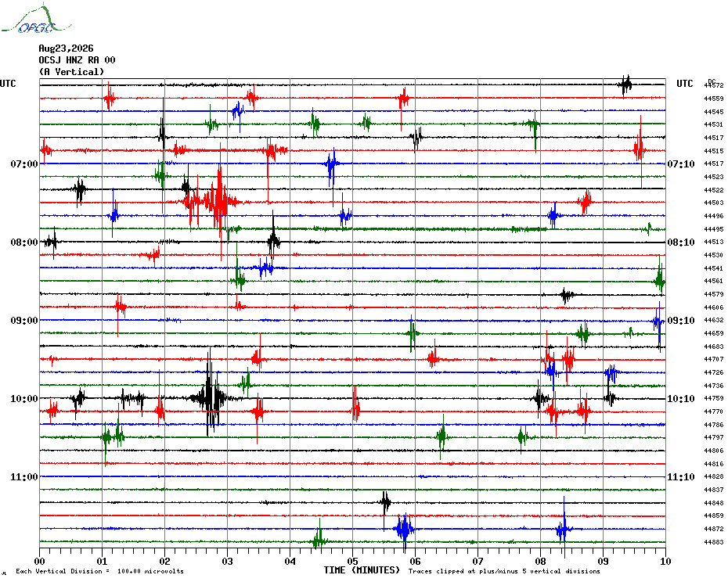The width and height of the screenshot is (728, 582).
Task: Click the DC value 44659
Action: pos(714,333)
